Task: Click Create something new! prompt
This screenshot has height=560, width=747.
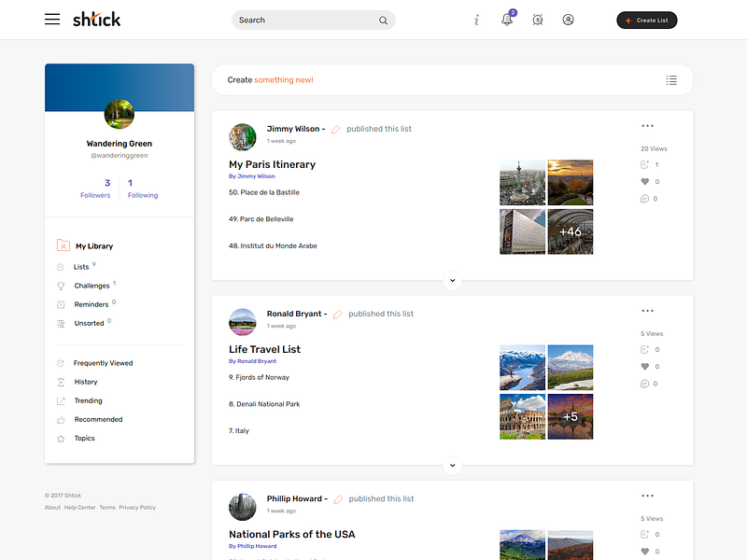Action: pos(270,80)
